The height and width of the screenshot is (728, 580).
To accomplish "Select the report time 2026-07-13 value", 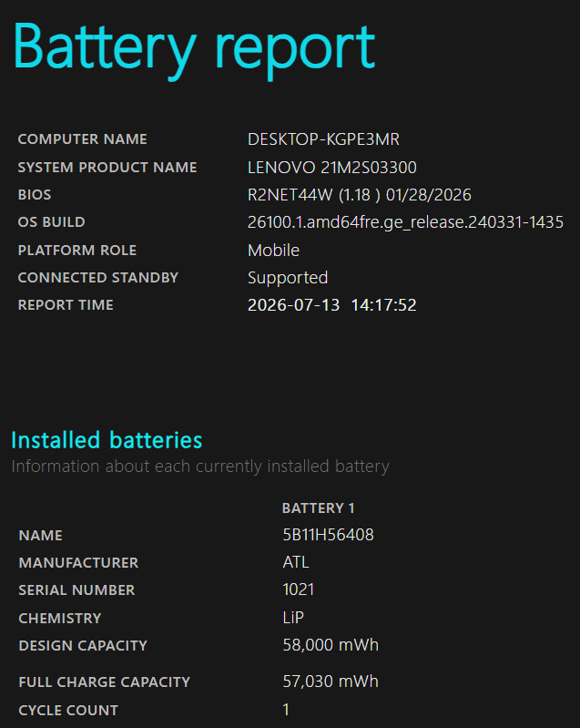I will pos(332,305).
